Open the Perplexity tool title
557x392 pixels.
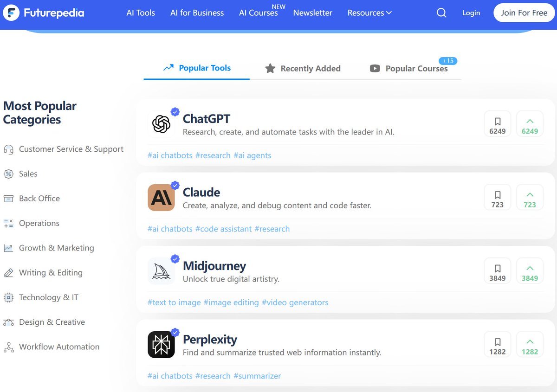210,340
